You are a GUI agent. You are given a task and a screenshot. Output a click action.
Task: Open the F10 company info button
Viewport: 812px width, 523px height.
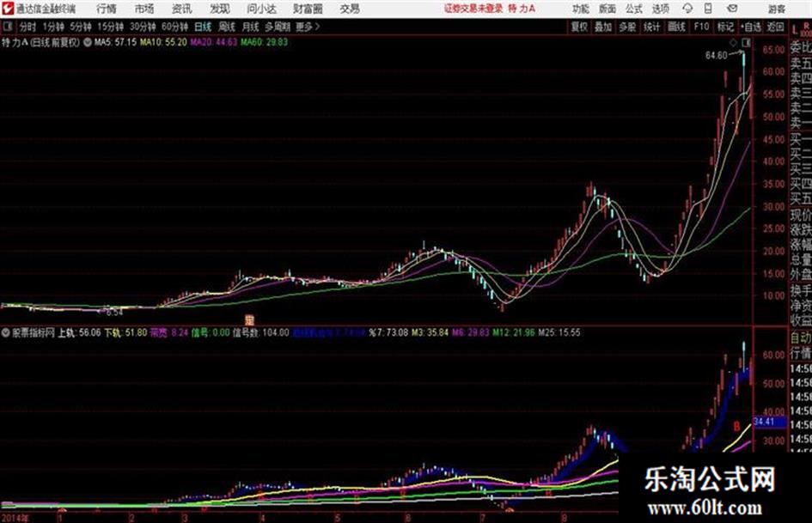(701, 27)
